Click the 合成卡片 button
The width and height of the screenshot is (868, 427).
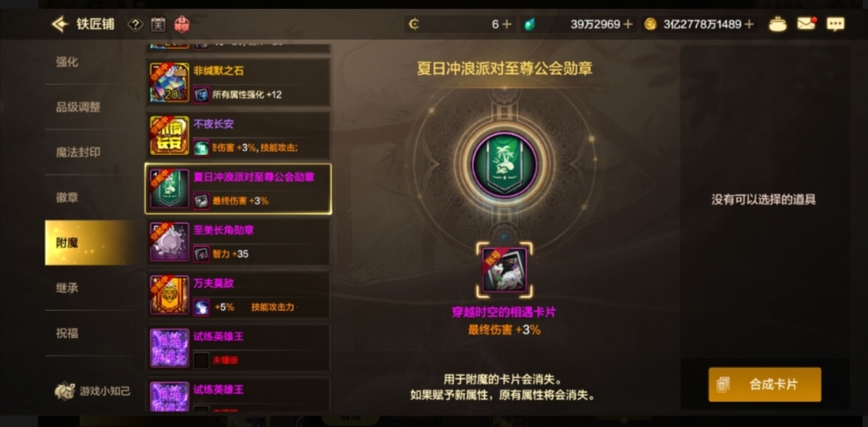tap(765, 384)
